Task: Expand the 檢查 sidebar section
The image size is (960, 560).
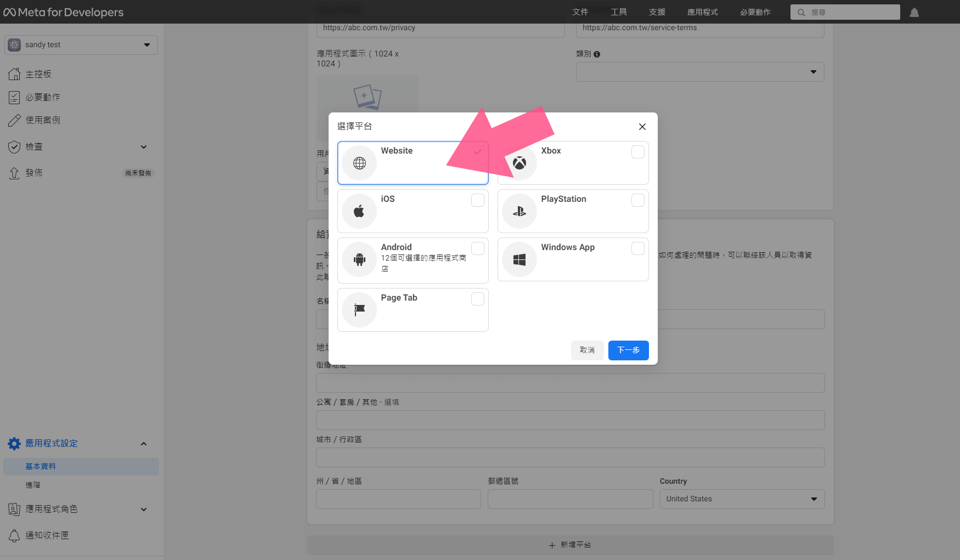Action: (x=144, y=147)
